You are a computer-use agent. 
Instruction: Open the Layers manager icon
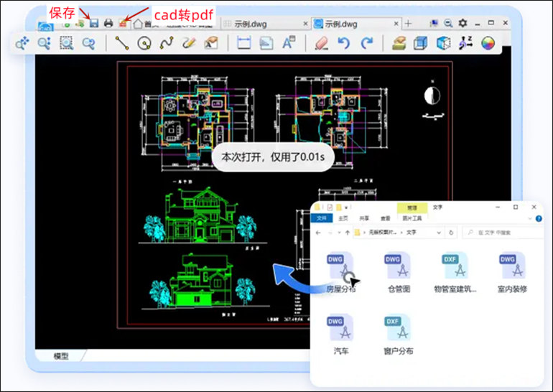point(399,43)
